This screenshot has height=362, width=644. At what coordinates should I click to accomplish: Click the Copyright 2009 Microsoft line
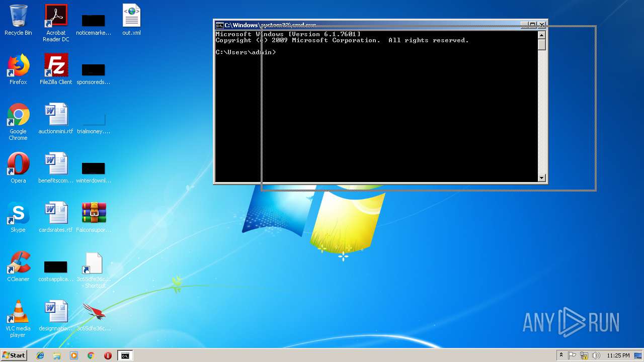tap(342, 40)
